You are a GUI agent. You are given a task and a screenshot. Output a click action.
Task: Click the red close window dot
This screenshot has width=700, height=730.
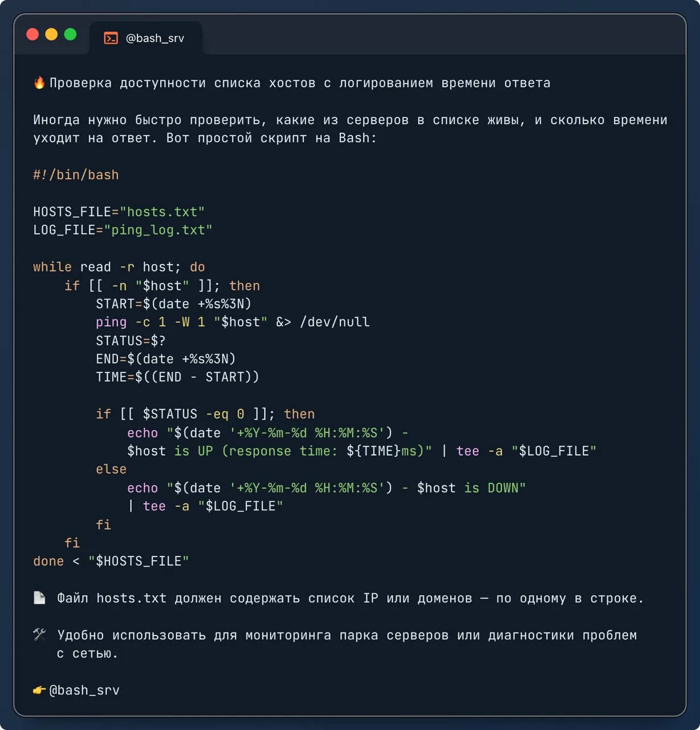[32, 34]
